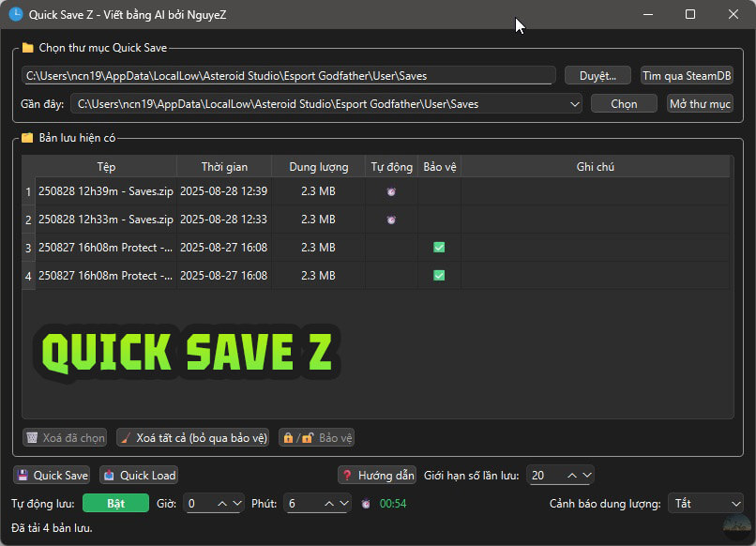Click auto-save clock icon in row 2
This screenshot has height=546, width=756.
[x=391, y=220]
